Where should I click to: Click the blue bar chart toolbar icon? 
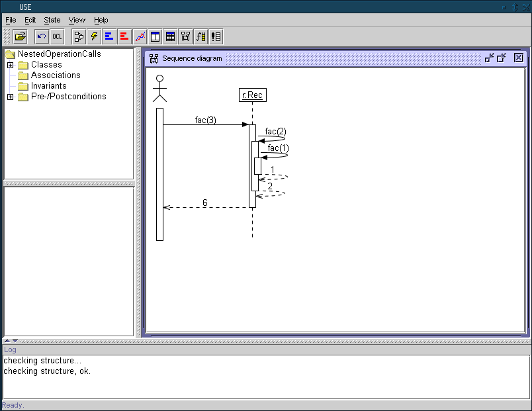(109, 36)
